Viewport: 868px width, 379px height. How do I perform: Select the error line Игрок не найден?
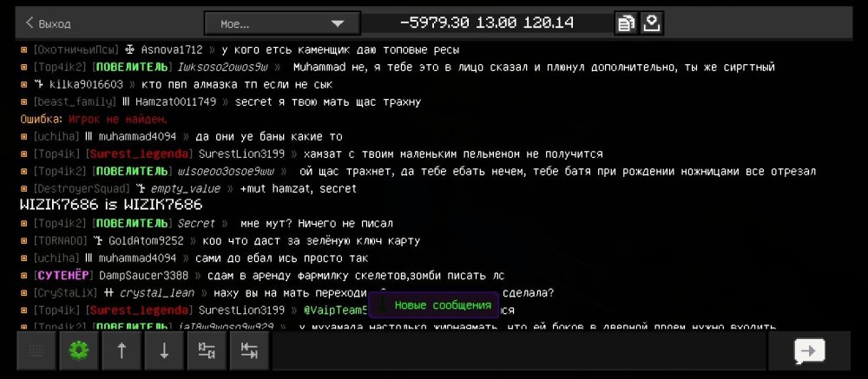point(94,119)
